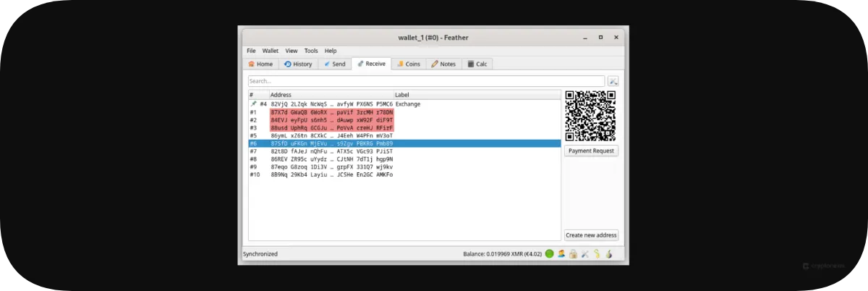The height and width of the screenshot is (291, 868).
Task: Open settings via wrench-screwdriver status icon
Action: click(584, 254)
